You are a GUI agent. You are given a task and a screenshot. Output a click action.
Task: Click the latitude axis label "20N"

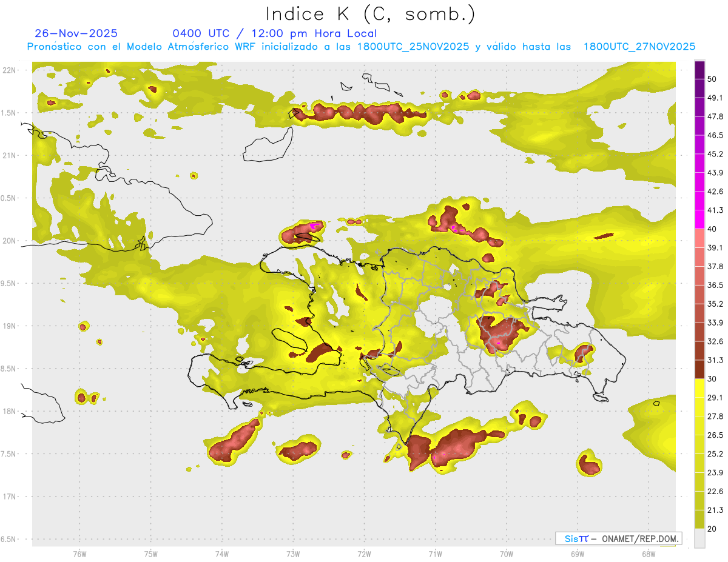pos(9,241)
